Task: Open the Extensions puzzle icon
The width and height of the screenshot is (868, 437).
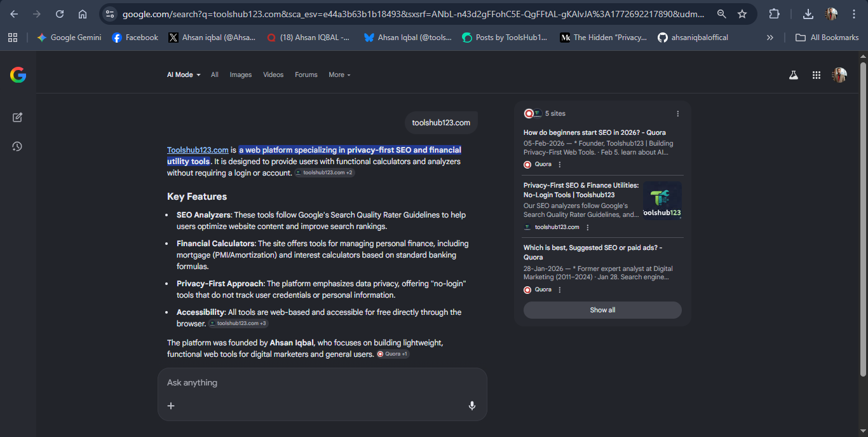Action: pyautogui.click(x=774, y=14)
